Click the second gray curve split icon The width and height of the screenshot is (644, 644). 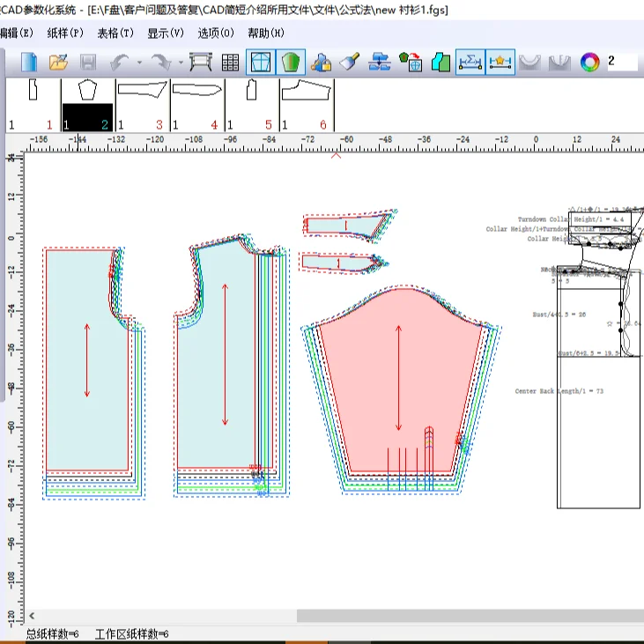pos(559,63)
